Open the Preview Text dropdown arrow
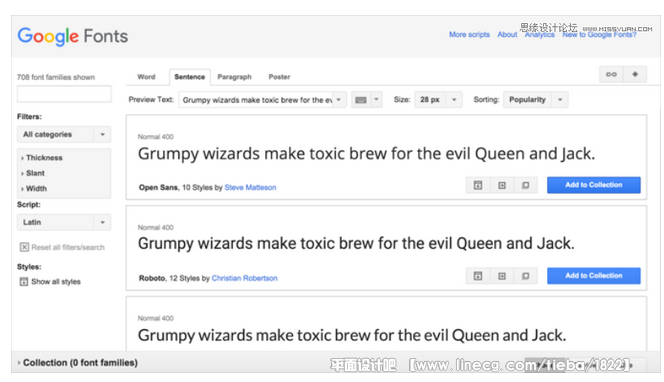This screenshot has height=382, width=664. pyautogui.click(x=339, y=100)
